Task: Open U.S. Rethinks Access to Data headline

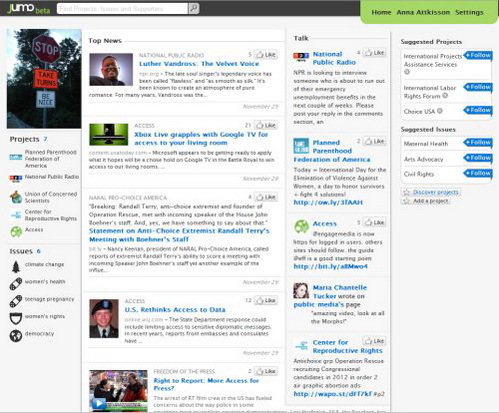Action: tap(175, 310)
